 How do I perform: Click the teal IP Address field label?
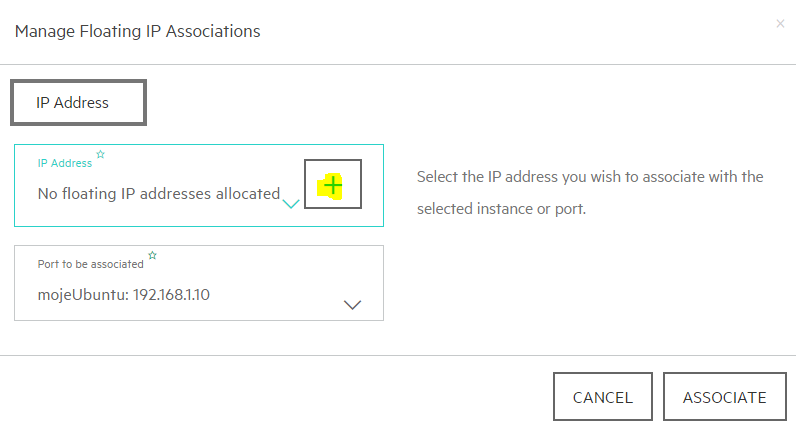65,163
